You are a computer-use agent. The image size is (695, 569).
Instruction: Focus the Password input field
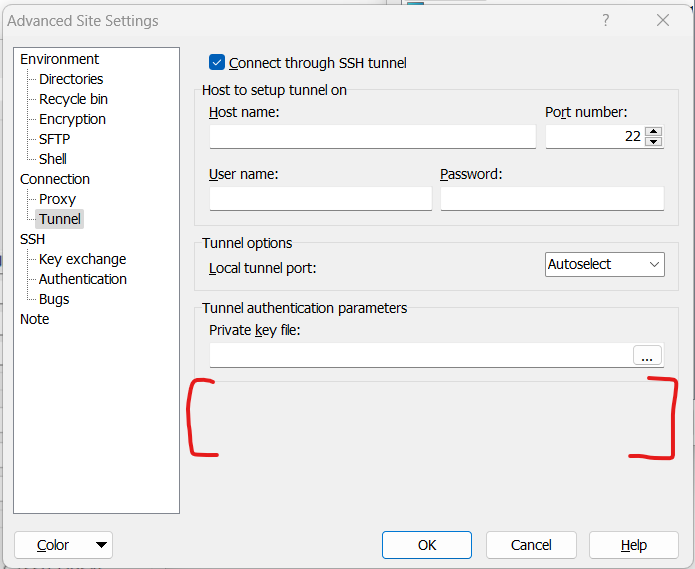[x=551, y=199]
